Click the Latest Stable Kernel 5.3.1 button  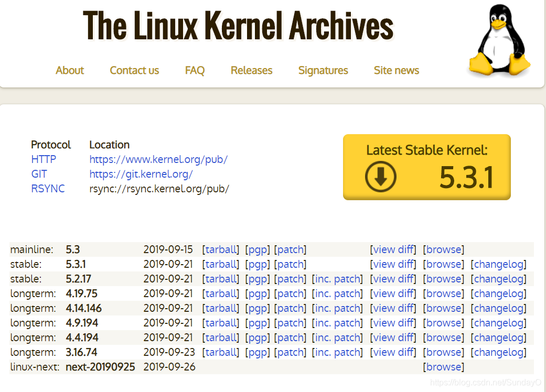427,167
